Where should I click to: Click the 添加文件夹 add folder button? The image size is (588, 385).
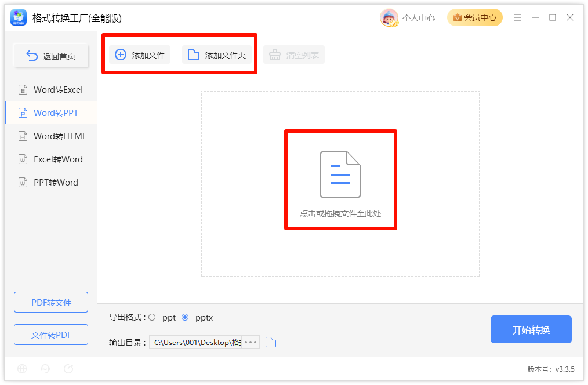click(217, 55)
